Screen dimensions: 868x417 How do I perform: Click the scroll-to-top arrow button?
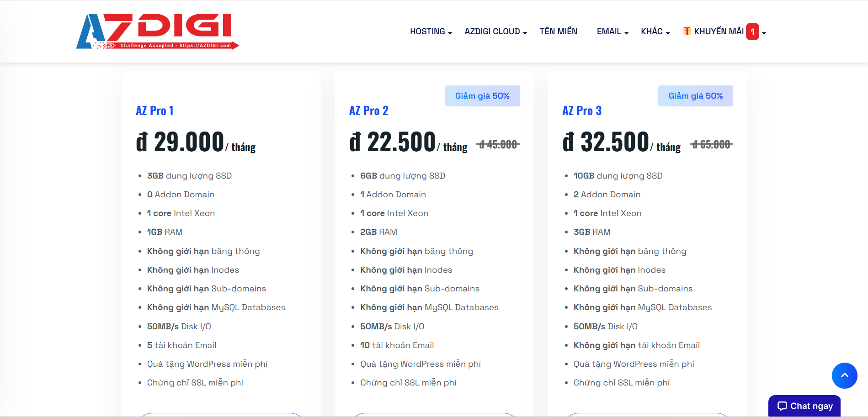[844, 375]
